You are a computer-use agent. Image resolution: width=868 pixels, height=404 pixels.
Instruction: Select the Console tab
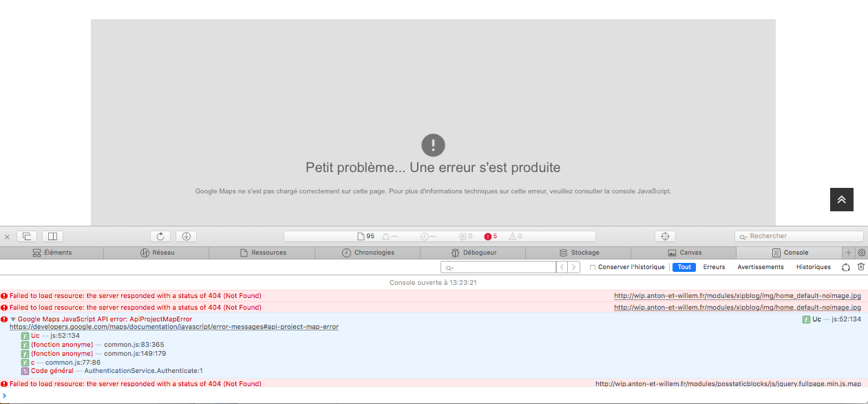coord(790,253)
